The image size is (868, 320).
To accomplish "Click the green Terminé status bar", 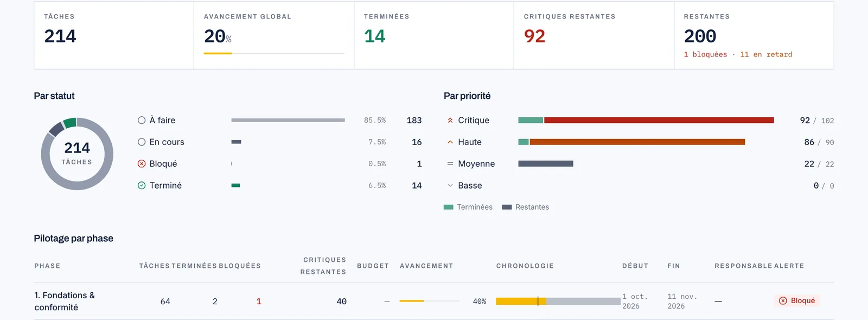I will tap(235, 185).
